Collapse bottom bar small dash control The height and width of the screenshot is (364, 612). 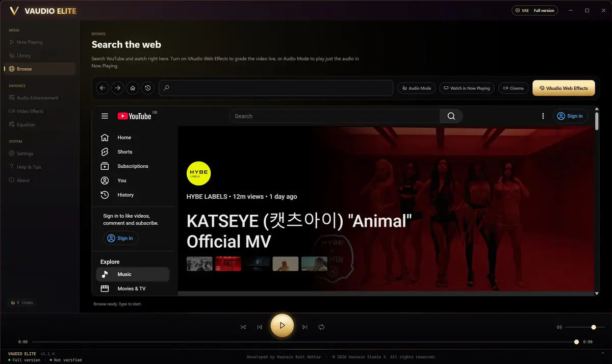[x=603, y=353]
